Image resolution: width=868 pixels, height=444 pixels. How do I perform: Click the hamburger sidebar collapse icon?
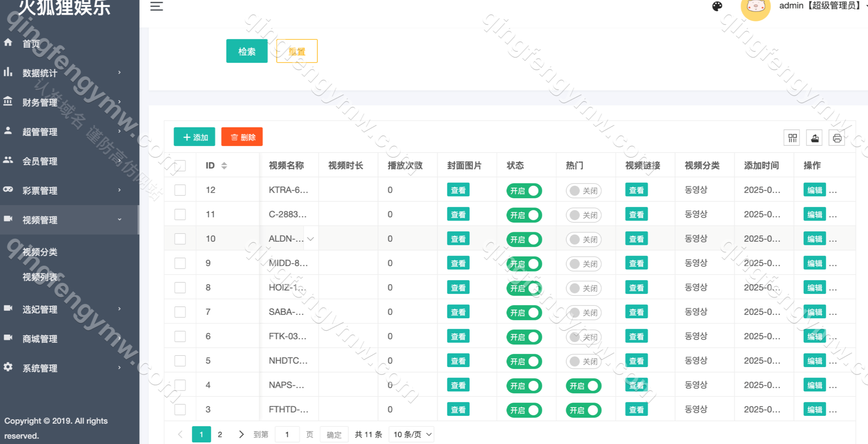(156, 6)
